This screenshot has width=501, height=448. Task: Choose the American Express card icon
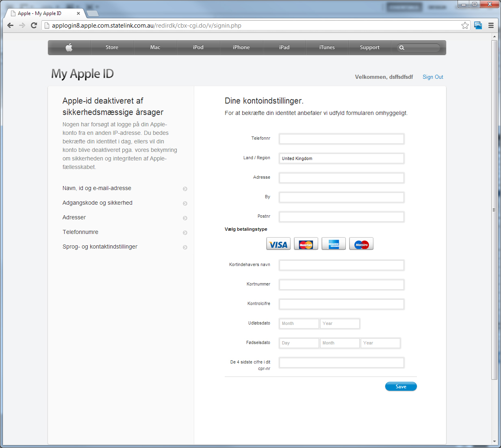[334, 244]
